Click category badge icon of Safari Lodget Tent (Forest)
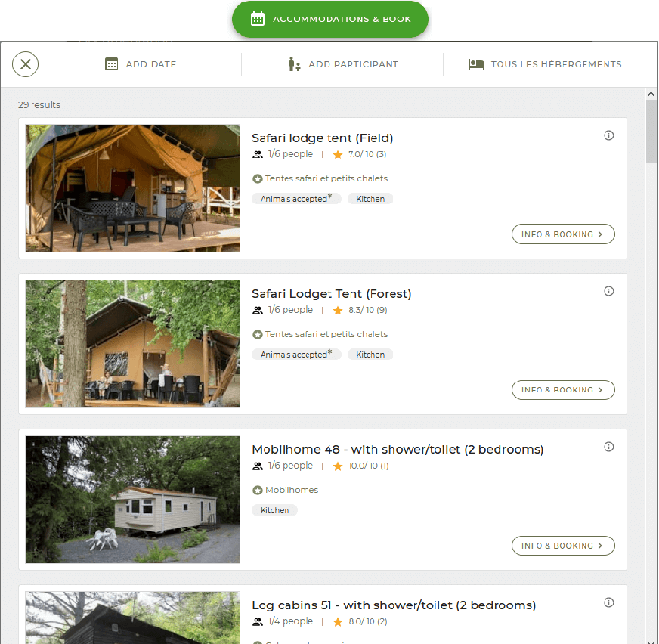This screenshot has height=644, width=659. click(257, 335)
